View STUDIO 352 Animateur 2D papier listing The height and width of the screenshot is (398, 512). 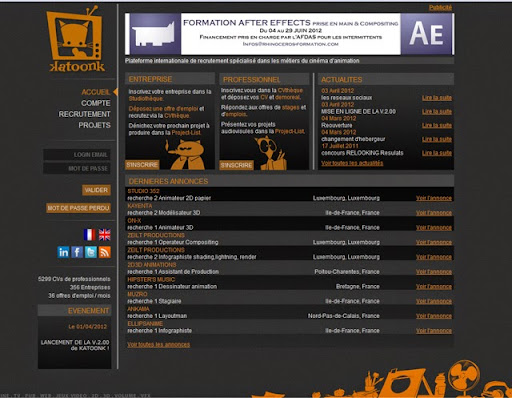[x=434, y=198]
